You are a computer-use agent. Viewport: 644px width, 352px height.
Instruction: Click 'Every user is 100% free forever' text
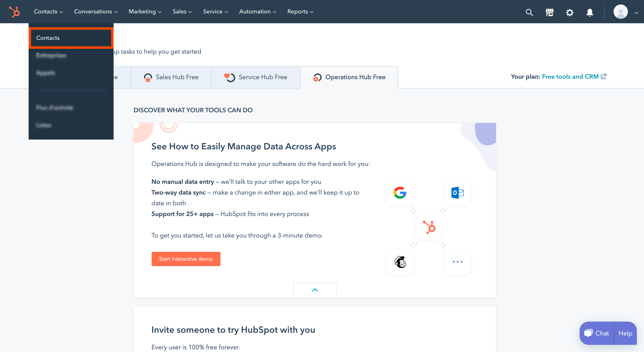point(196,347)
